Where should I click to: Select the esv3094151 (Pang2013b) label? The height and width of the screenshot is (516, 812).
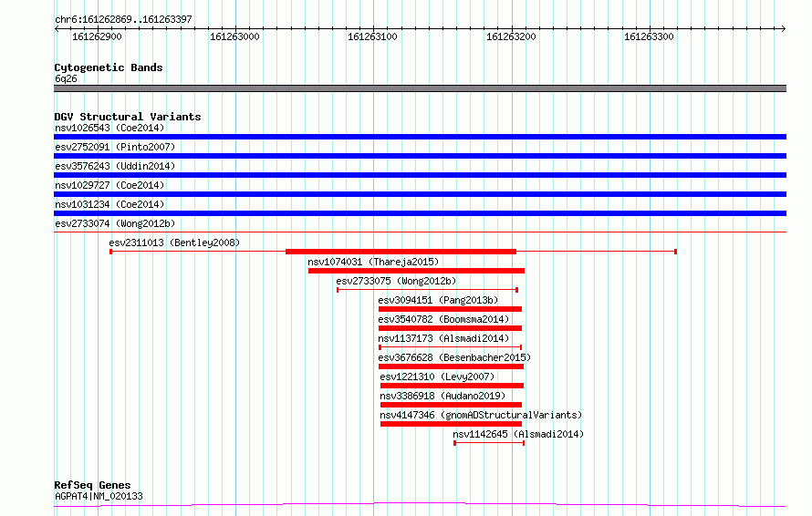438,300
